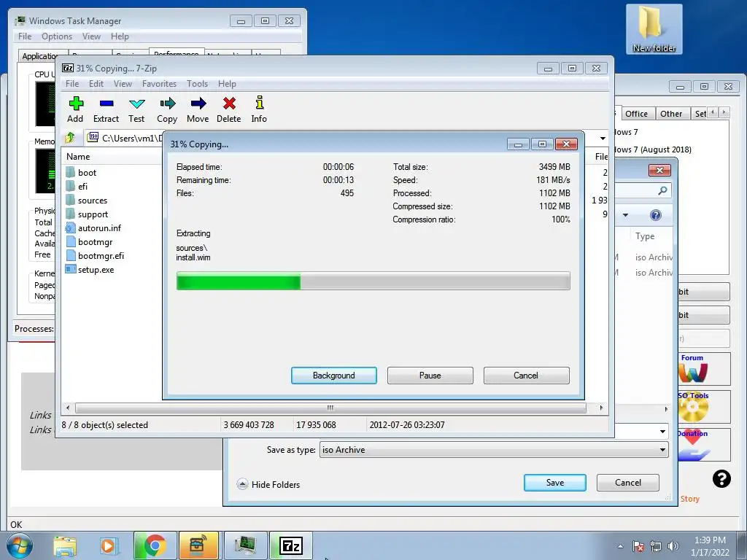Open the View menu in 7-Zip
Image resolution: width=747 pixels, height=560 pixels.
coord(123,83)
